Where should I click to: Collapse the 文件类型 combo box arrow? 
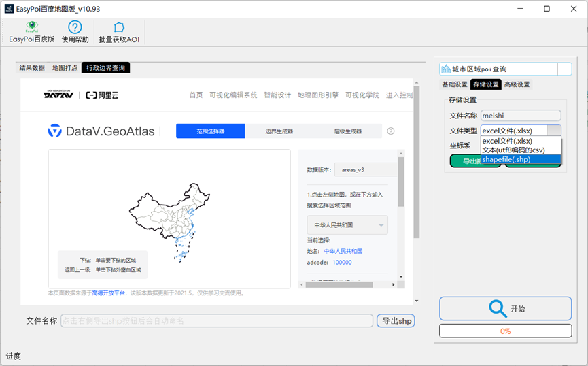click(554, 131)
